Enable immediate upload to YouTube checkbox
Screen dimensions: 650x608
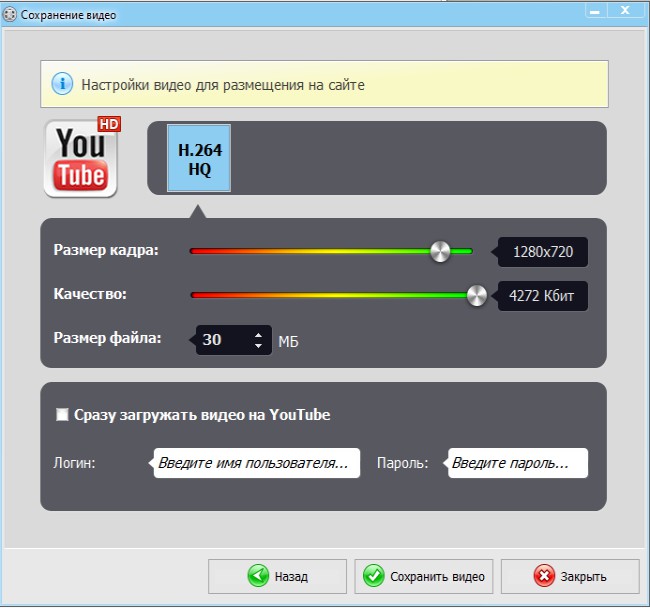tap(62, 414)
